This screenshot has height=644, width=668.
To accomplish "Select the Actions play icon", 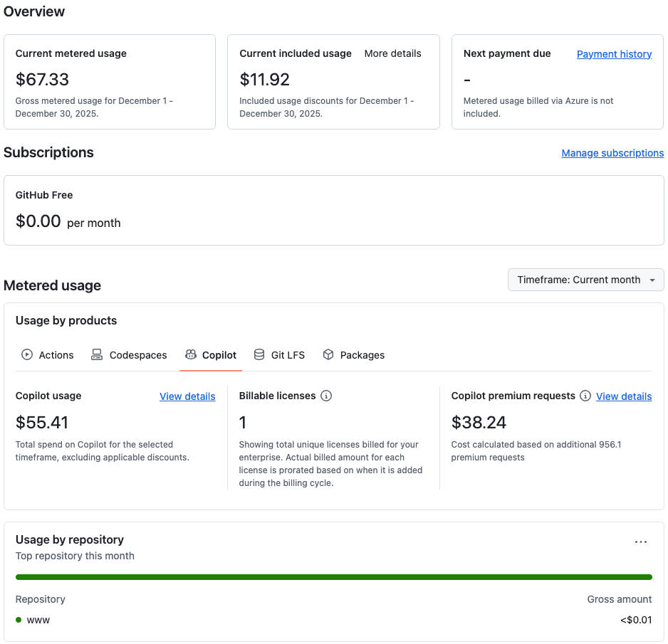I will click(27, 354).
